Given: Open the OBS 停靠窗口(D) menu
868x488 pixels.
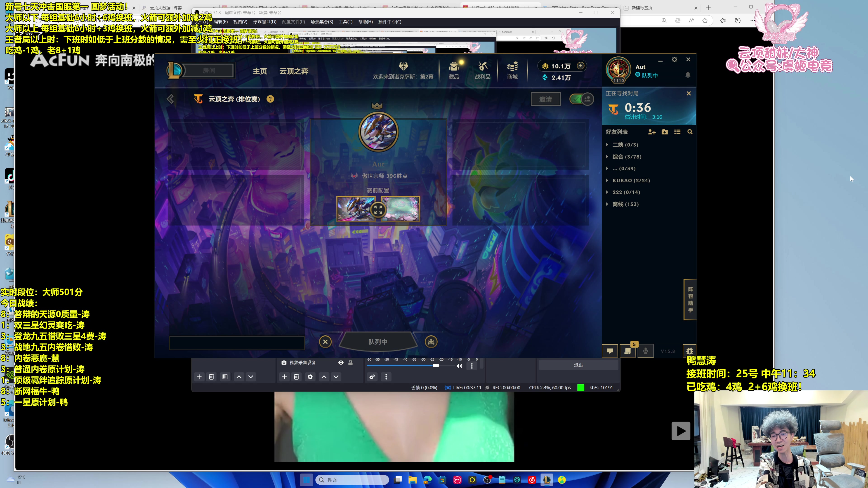Looking at the screenshot, I should [264, 22].
